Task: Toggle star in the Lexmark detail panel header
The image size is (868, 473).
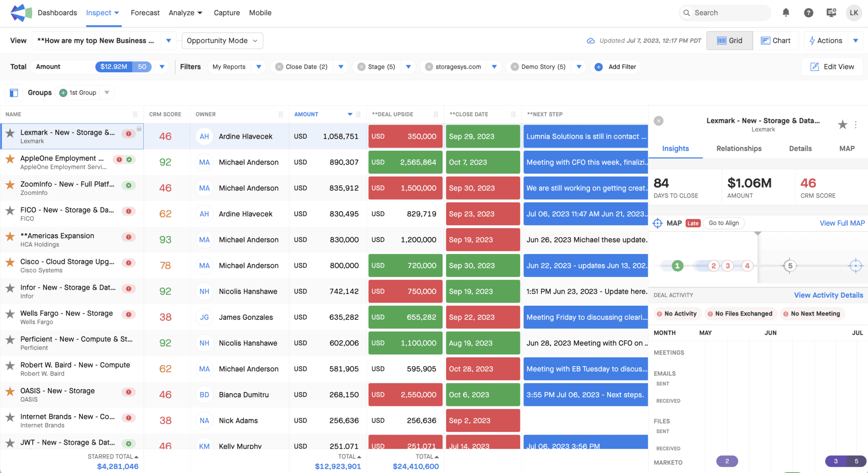Action: pyautogui.click(x=843, y=124)
